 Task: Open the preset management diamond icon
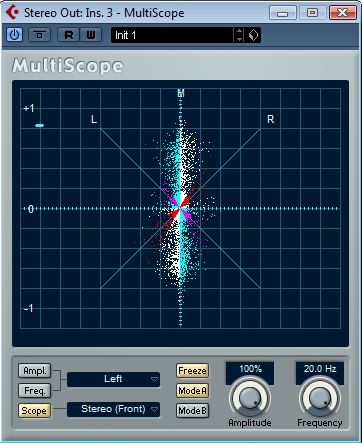tap(254, 35)
